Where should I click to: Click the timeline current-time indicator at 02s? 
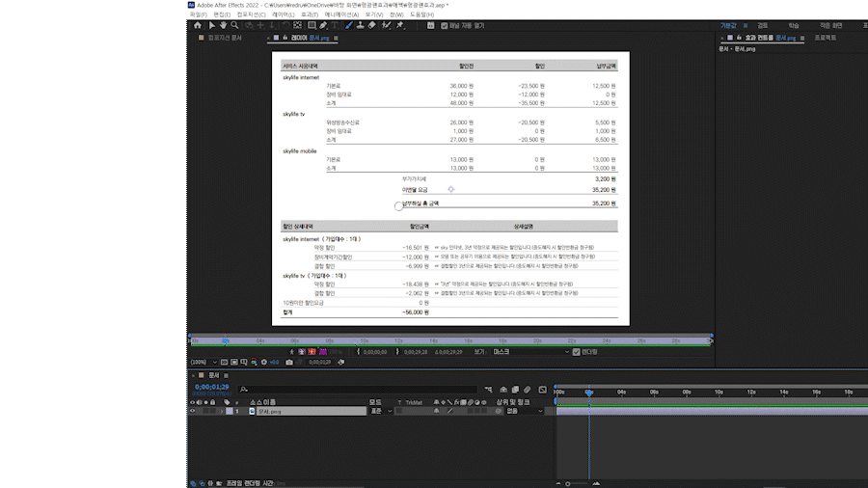589,392
